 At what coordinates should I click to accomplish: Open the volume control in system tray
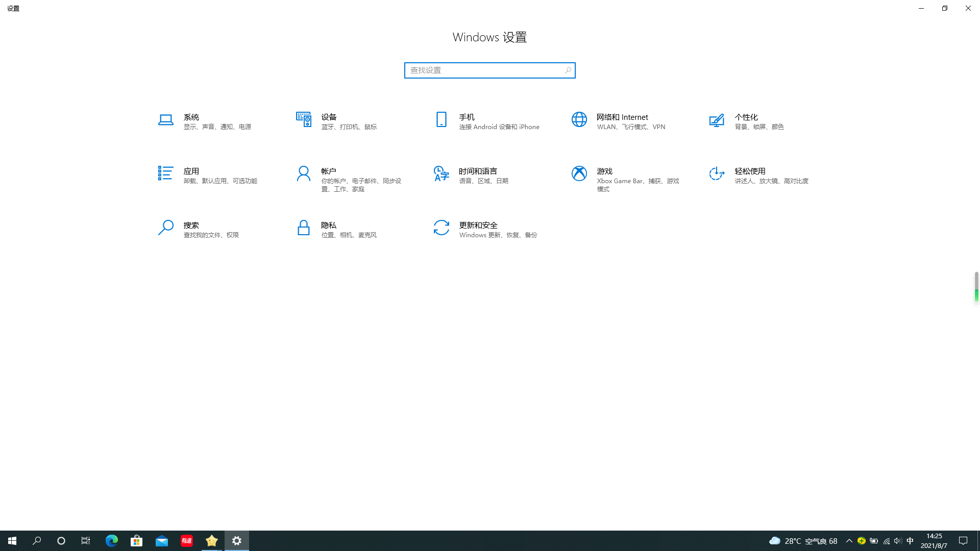(898, 541)
